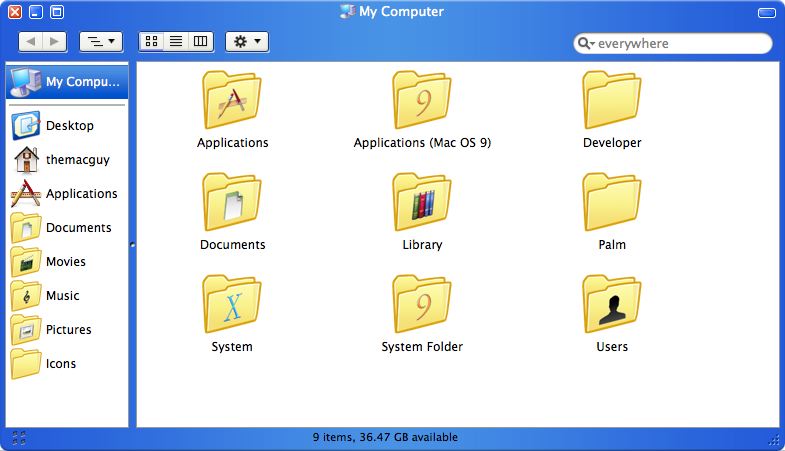
Task: Select Desktop in the sidebar
Action: [67, 126]
